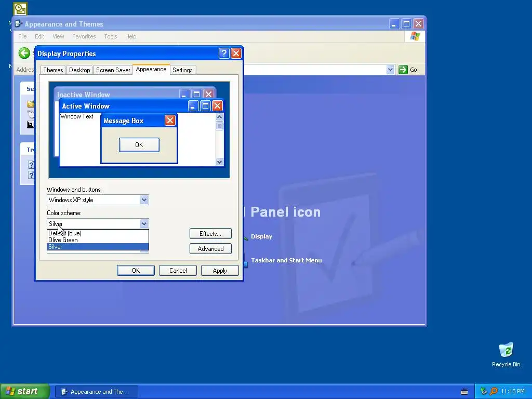Open the Windows and buttons dropdown

144,200
